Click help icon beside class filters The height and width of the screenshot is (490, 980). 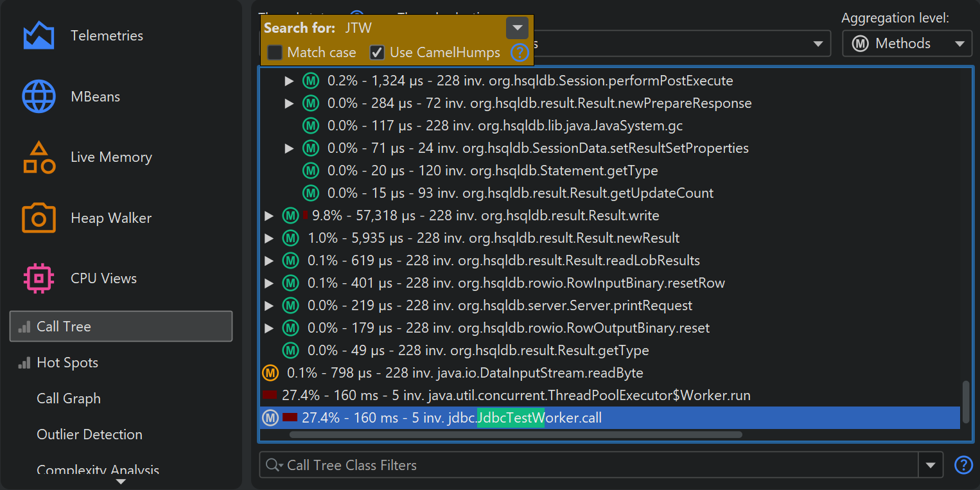[x=963, y=465]
